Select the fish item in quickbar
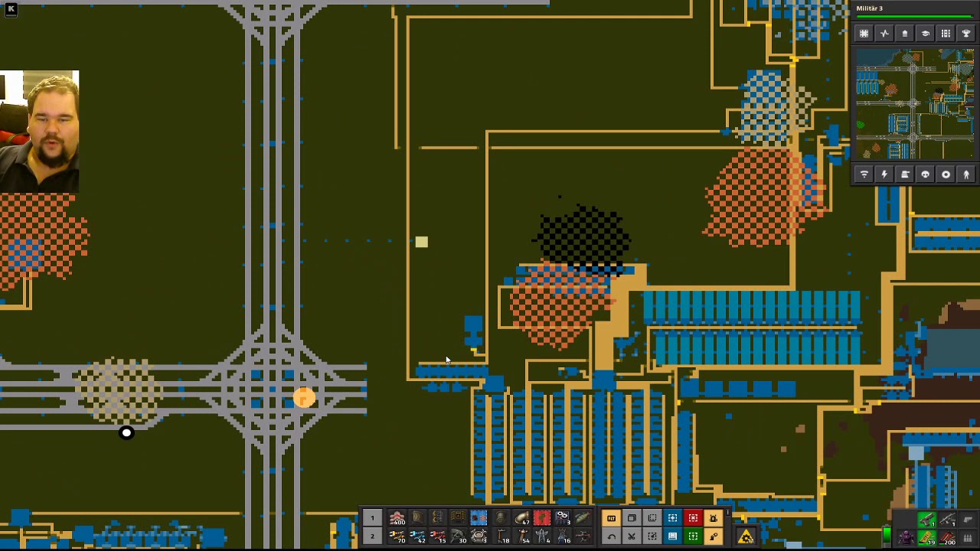Image resolution: width=980 pixels, height=551 pixels. 583,518
